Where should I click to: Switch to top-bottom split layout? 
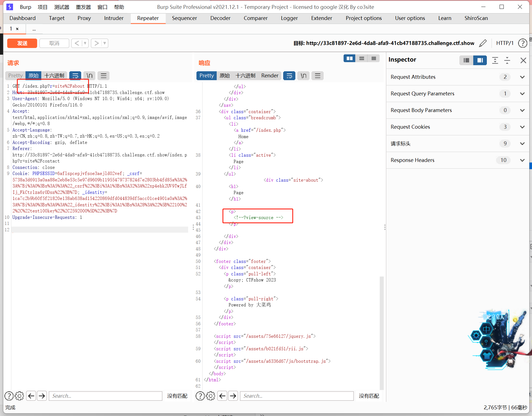362,58
